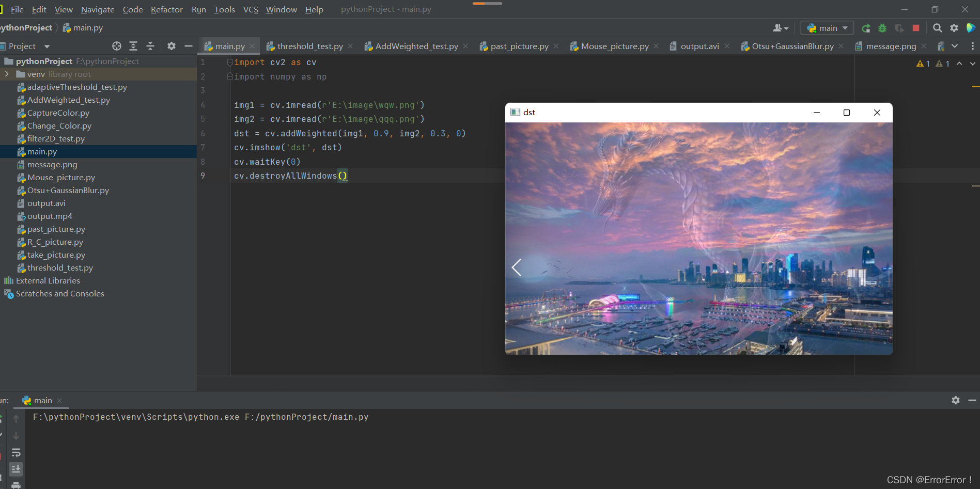The image size is (980, 489).
Task: Switch to the threshold_test.py tab
Action: (x=310, y=46)
